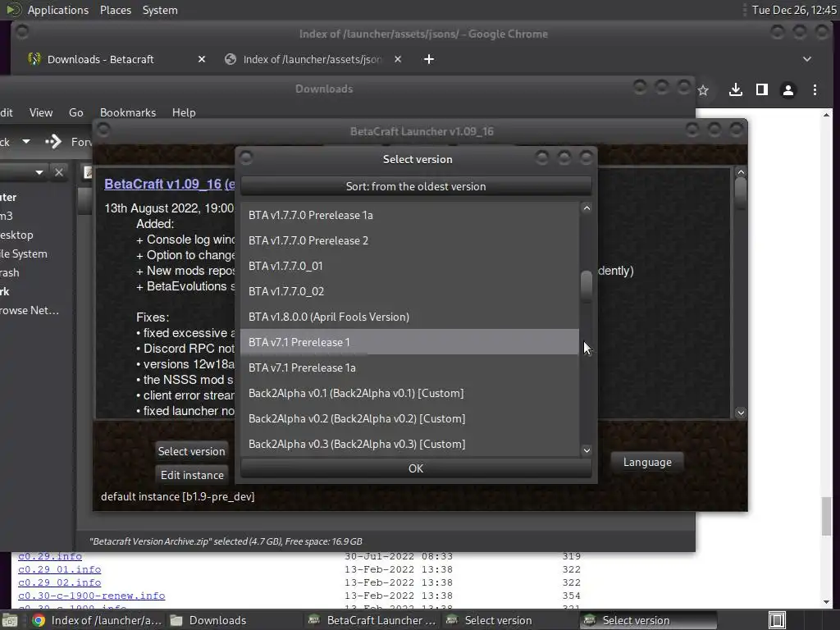Click Edit instance button in launcher
This screenshot has width=840, height=630.
(x=192, y=475)
